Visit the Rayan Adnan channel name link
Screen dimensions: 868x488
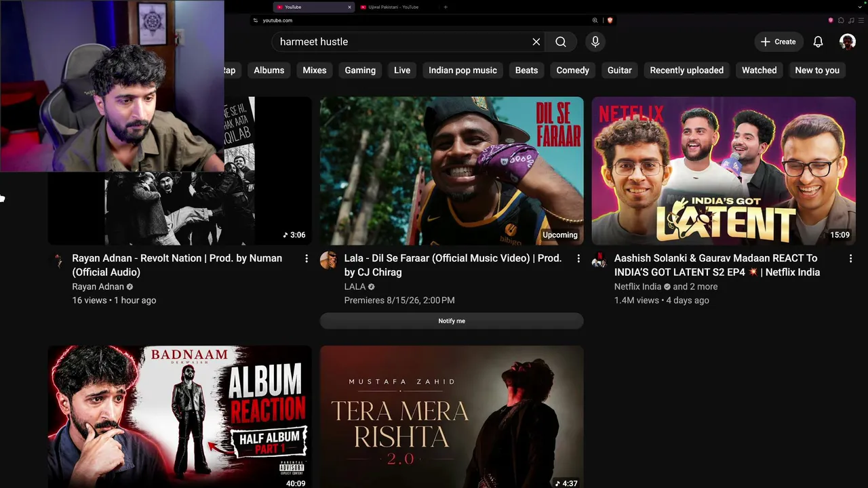98,287
